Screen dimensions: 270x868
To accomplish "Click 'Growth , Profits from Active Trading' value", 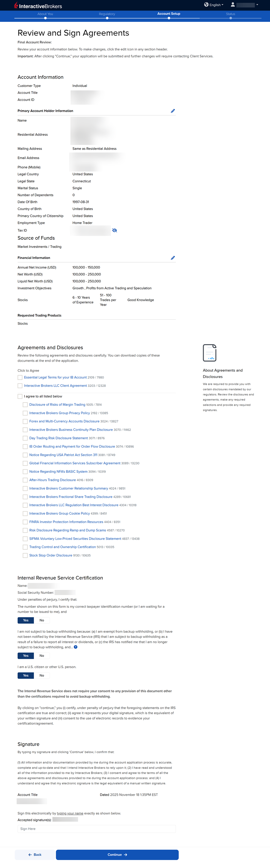I will pos(112,288).
